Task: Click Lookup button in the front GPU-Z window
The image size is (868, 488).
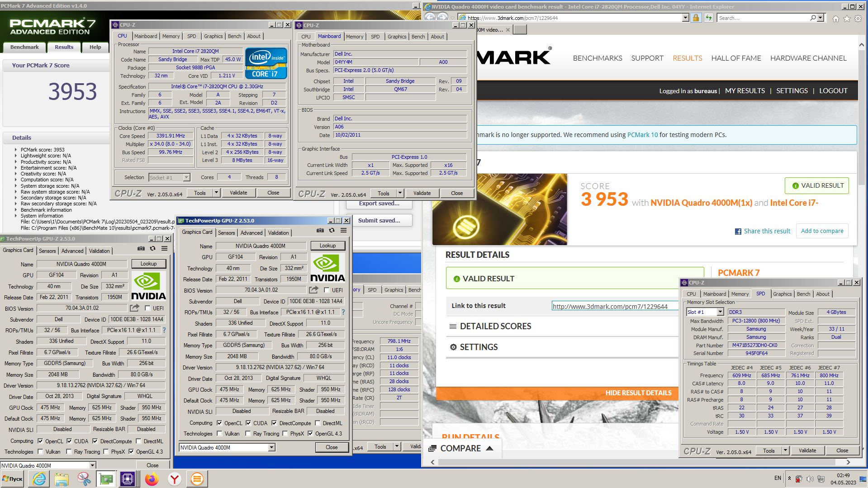Action: pos(327,246)
